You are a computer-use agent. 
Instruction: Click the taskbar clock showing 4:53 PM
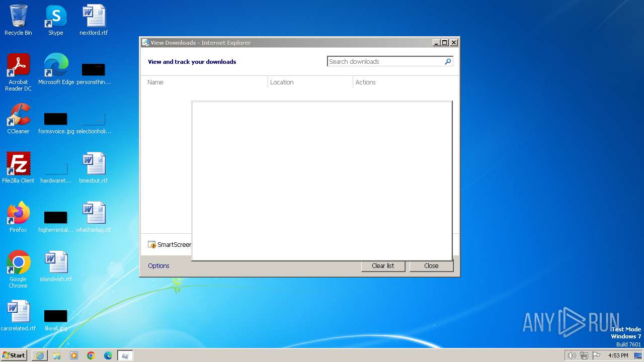click(618, 355)
